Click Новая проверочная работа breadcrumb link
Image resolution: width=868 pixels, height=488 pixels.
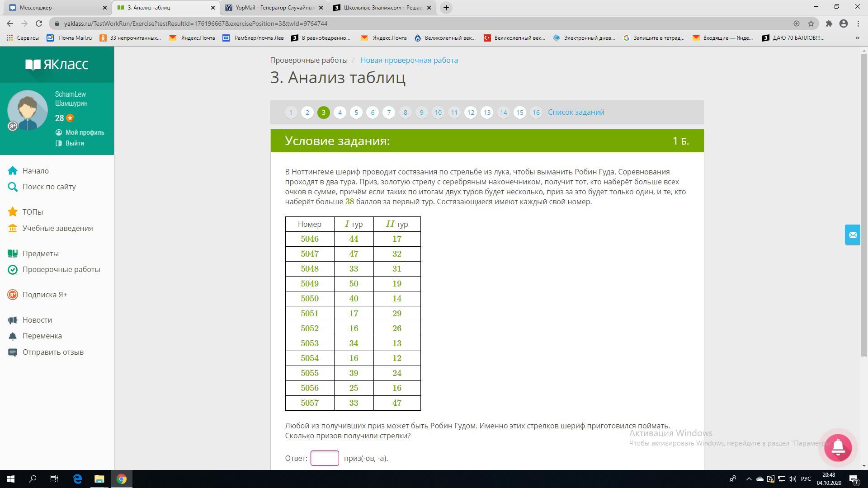[x=409, y=60]
